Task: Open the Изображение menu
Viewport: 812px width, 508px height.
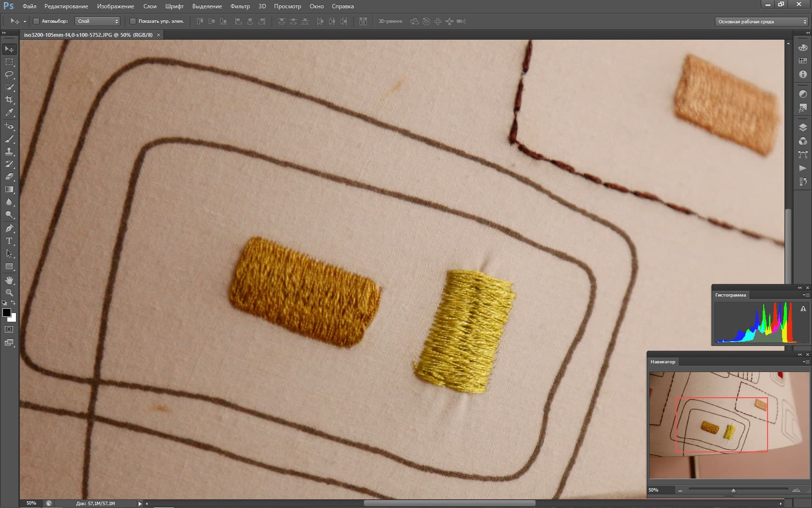Action: tap(116, 6)
